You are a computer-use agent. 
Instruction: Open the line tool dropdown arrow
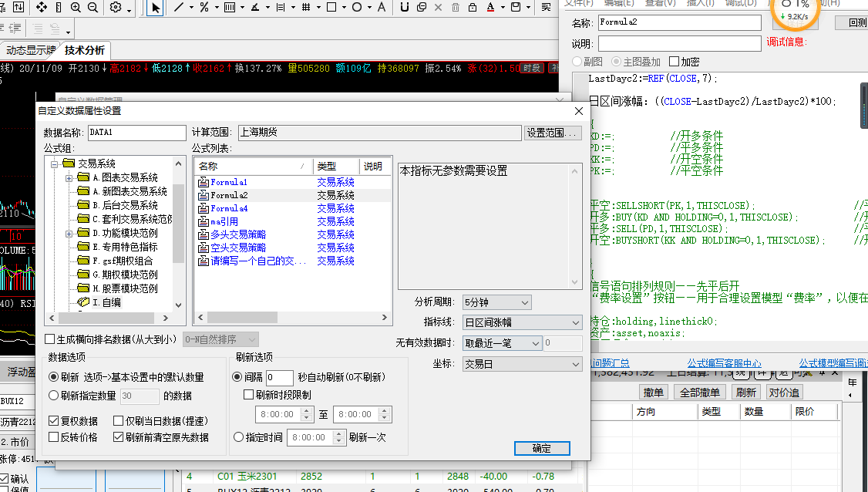coord(191,8)
